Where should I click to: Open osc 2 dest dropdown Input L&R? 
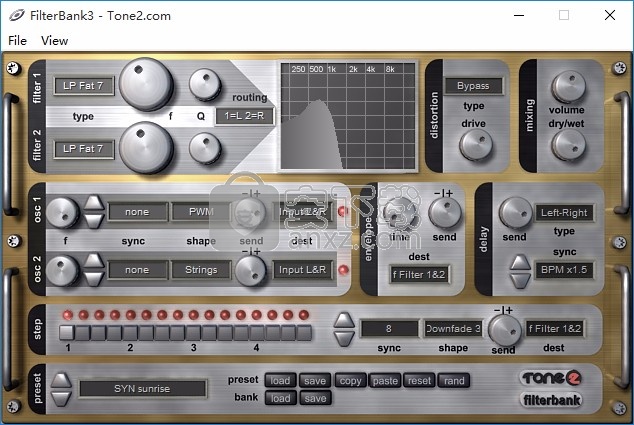tap(302, 270)
